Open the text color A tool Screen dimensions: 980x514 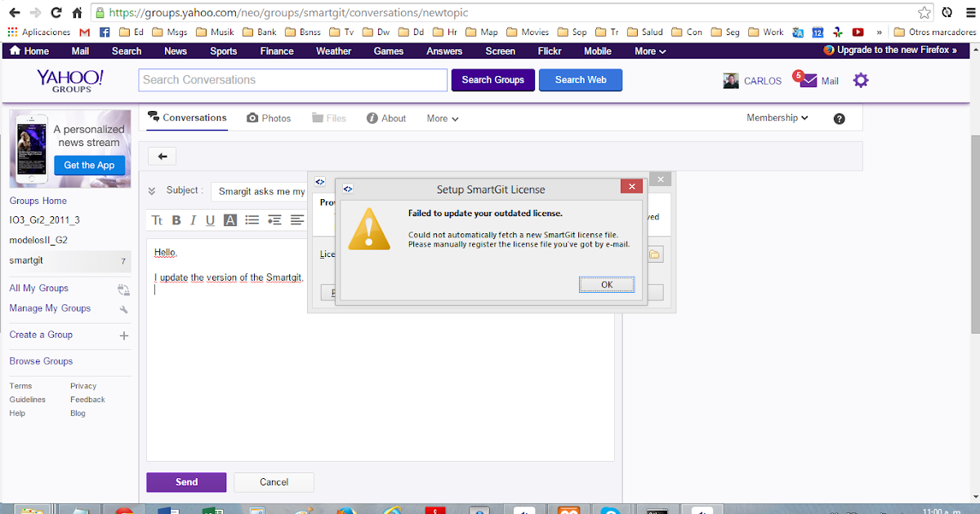230,220
